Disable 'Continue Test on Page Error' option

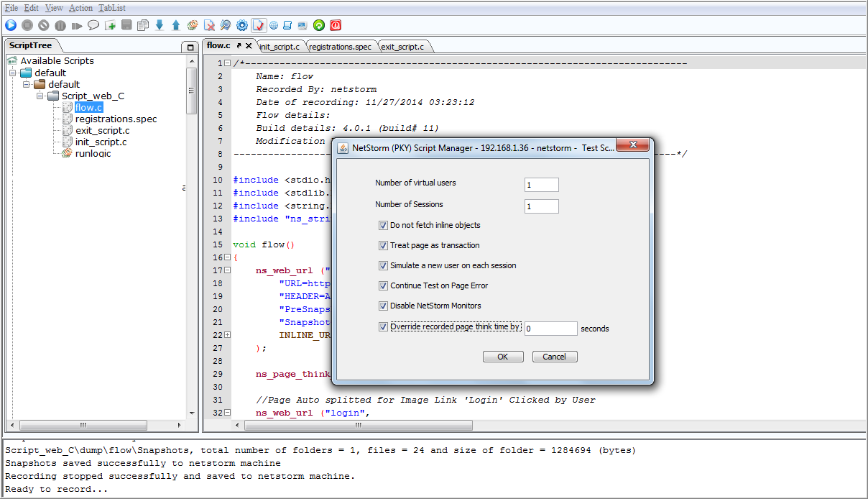[383, 285]
